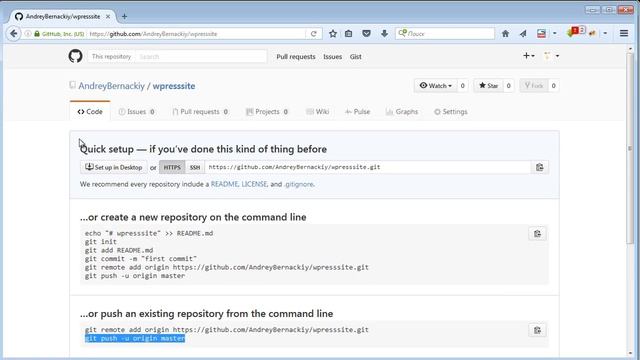
Task: Open AndreyBernackiy profile link
Action: click(111, 86)
